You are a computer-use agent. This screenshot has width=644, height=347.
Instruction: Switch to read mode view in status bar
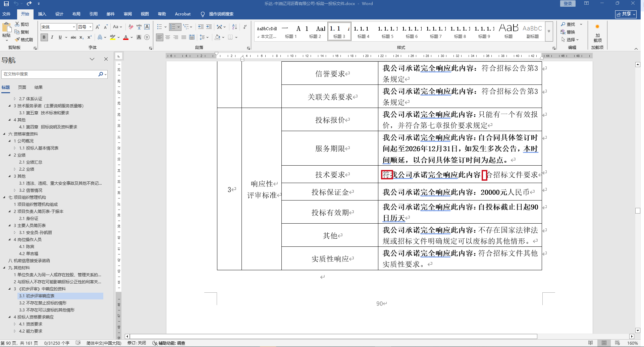pos(591,343)
